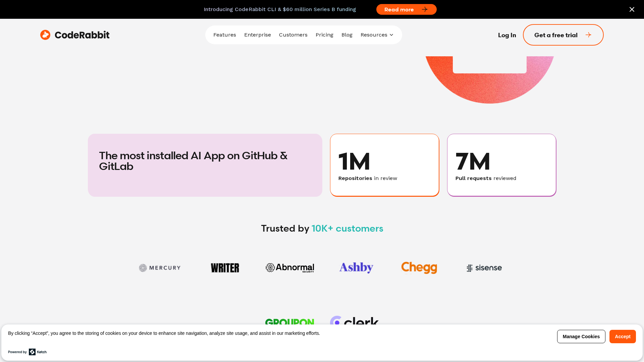644x362 pixels.
Task: Open the Features menu item
Action: pos(224,35)
